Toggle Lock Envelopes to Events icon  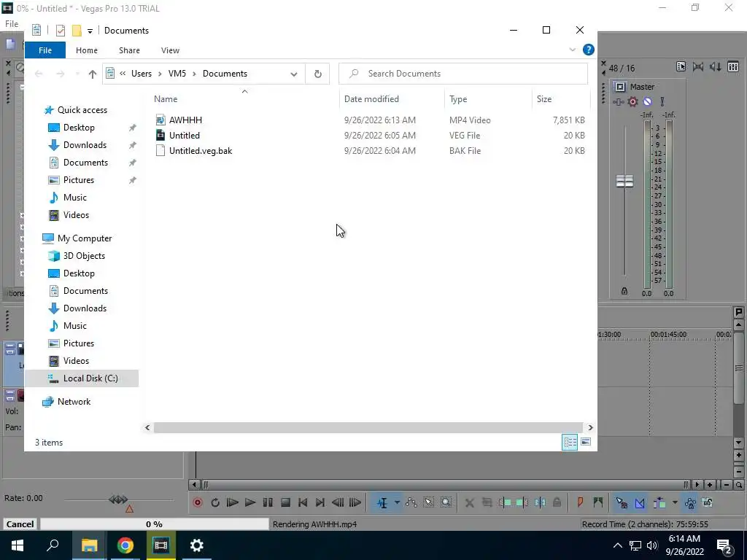(x=690, y=502)
